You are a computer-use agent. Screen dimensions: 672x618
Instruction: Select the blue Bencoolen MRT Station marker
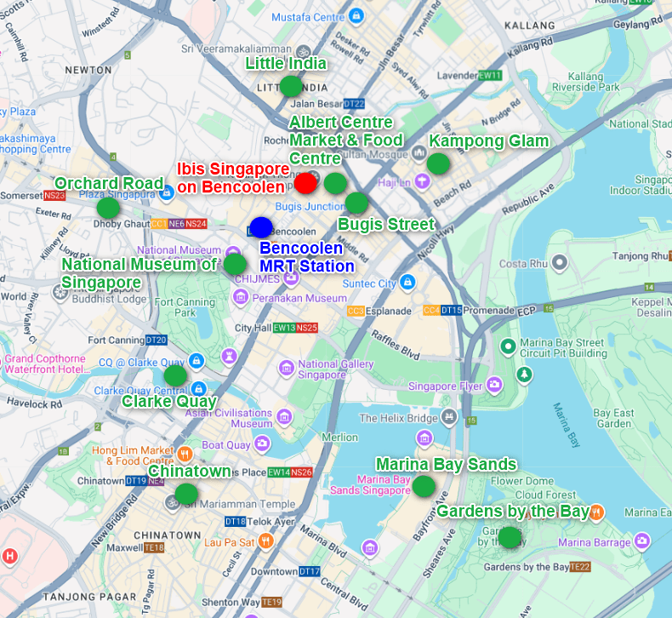coord(261,227)
